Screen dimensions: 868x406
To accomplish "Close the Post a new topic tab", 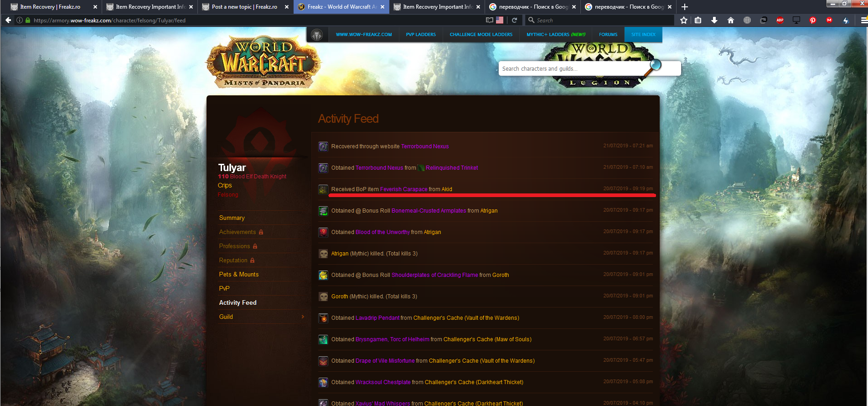I will pyautogui.click(x=287, y=7).
